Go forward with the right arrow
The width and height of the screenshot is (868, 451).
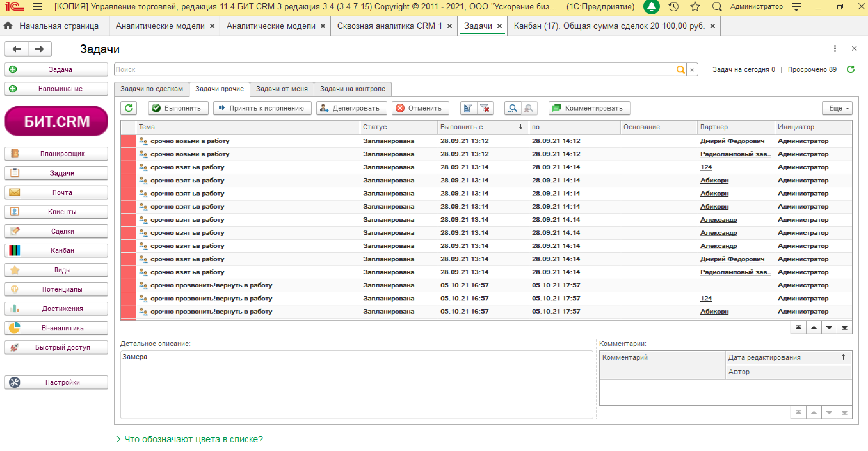click(40, 49)
